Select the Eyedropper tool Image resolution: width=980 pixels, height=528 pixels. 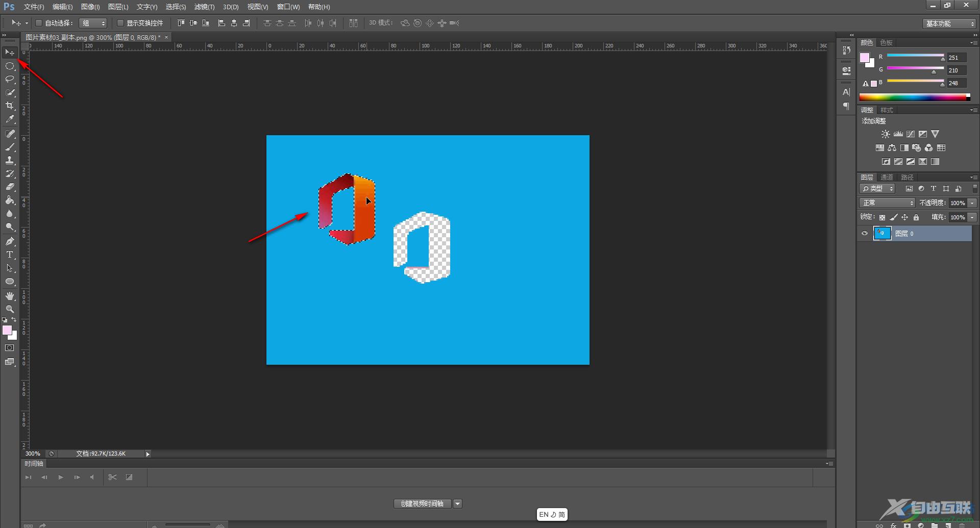pos(10,119)
